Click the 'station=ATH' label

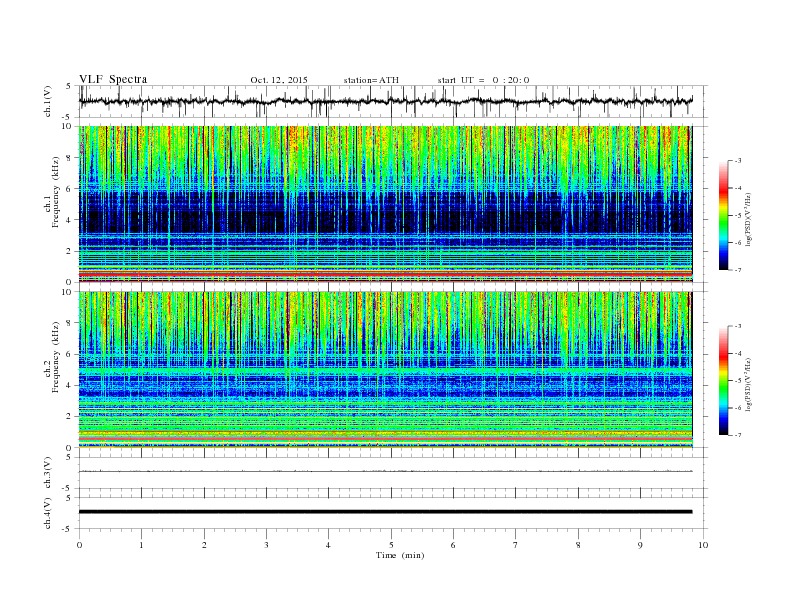pos(371,80)
